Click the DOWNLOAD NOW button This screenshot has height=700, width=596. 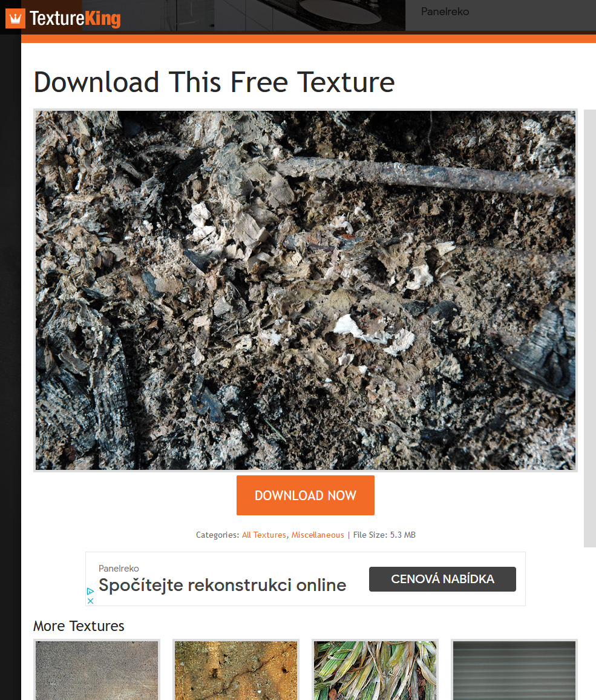[x=305, y=495]
